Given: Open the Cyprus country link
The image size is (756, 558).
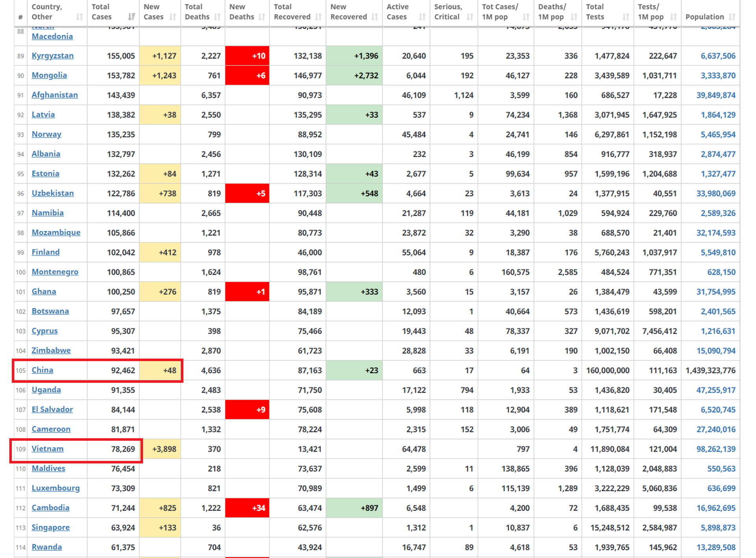Looking at the screenshot, I should (x=45, y=331).
